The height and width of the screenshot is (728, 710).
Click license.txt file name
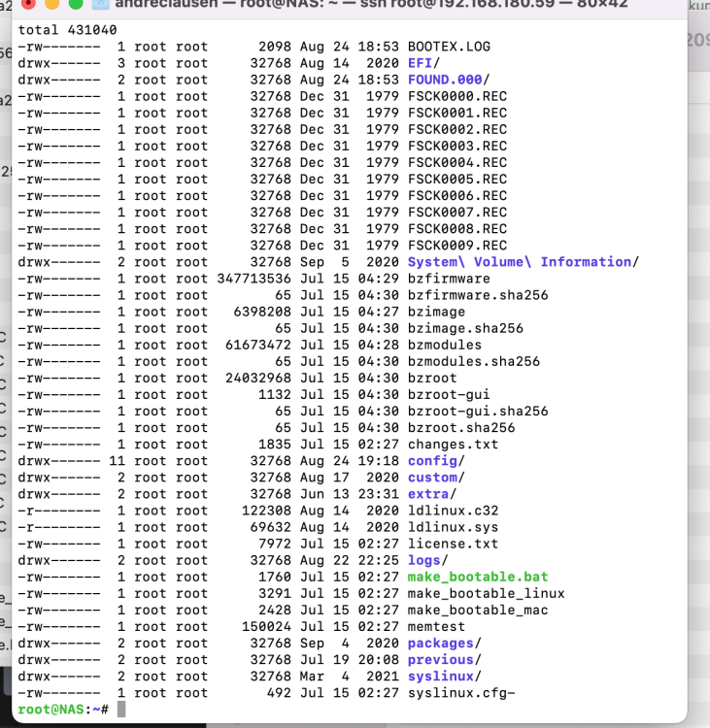tap(453, 544)
